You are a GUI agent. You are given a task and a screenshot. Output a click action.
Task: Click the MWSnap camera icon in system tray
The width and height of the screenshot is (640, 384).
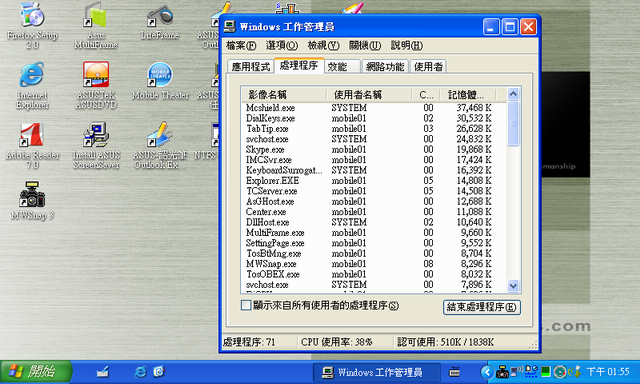coord(502,372)
